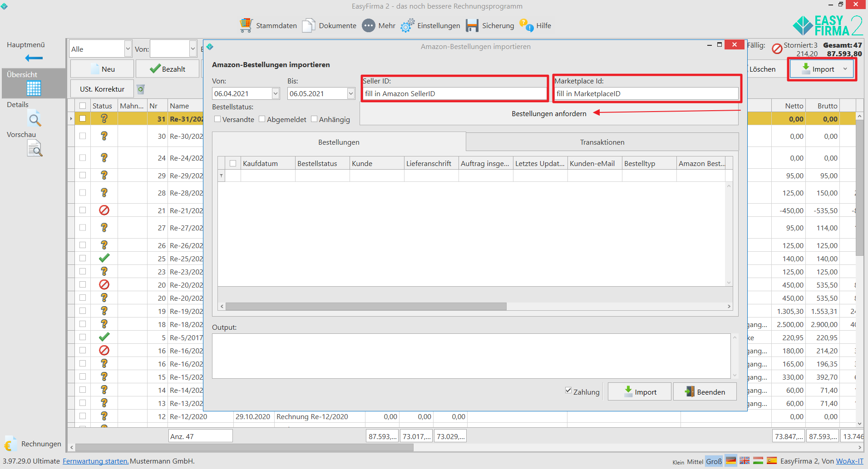Viewport: 868px width, 469px height.
Task: Click question mark status of Re-12/2020 row
Action: (x=104, y=416)
